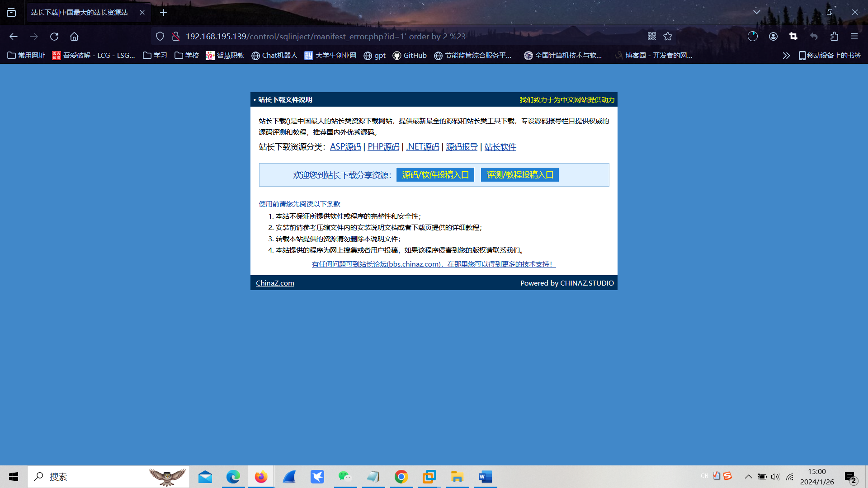Open a new browser tab
The image size is (868, 488).
click(x=163, y=13)
